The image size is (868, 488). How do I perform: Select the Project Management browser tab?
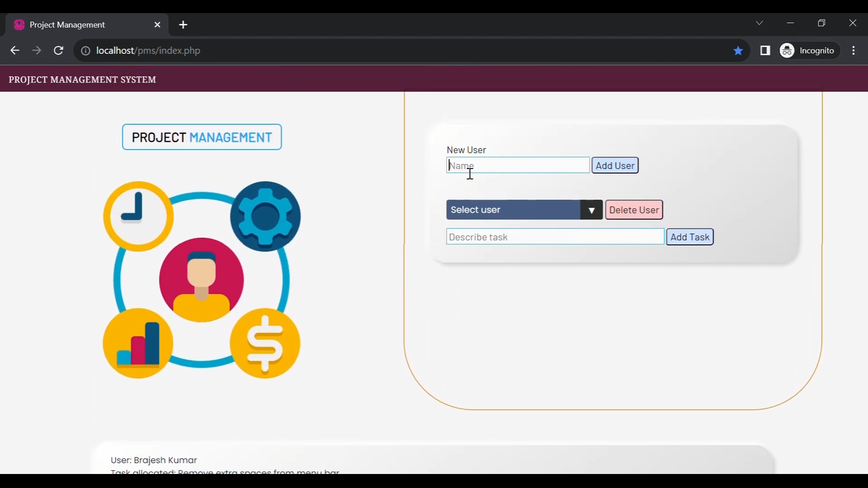coord(87,25)
